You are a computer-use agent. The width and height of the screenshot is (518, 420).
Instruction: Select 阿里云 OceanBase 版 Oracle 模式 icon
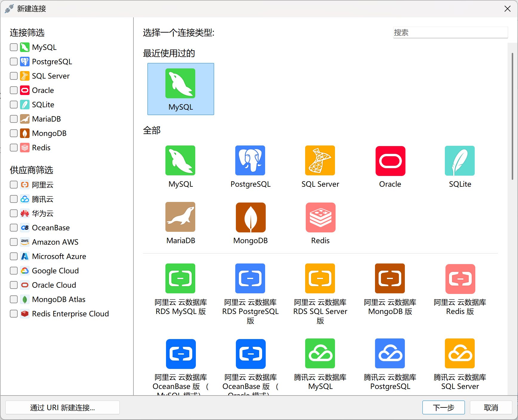[x=251, y=354]
